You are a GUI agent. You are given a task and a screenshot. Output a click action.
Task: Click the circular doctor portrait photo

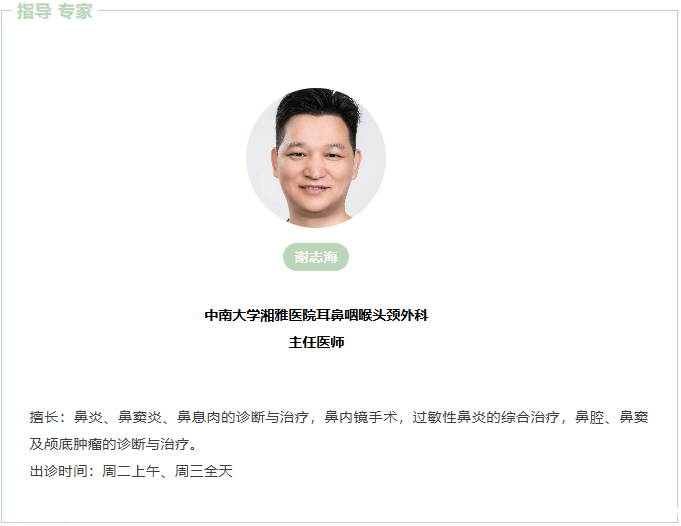tap(316, 158)
